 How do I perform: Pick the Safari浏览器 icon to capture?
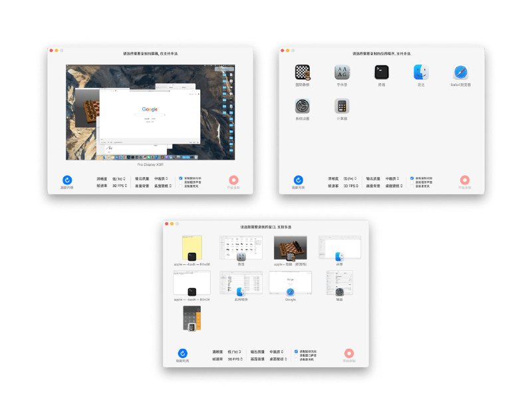(460, 73)
